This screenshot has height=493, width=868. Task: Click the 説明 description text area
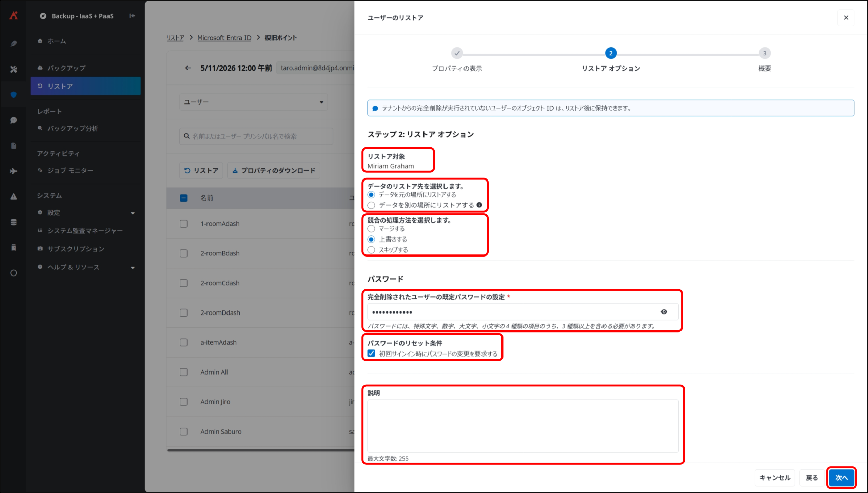(x=523, y=426)
